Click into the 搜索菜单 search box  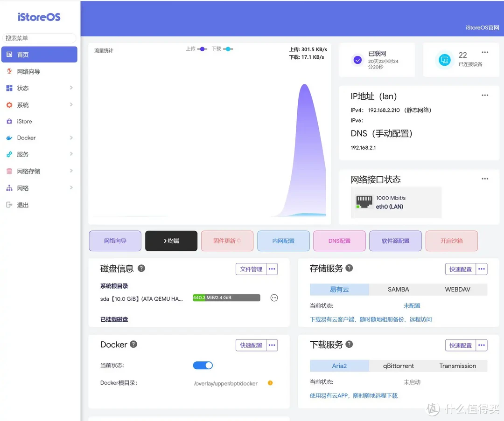39,38
